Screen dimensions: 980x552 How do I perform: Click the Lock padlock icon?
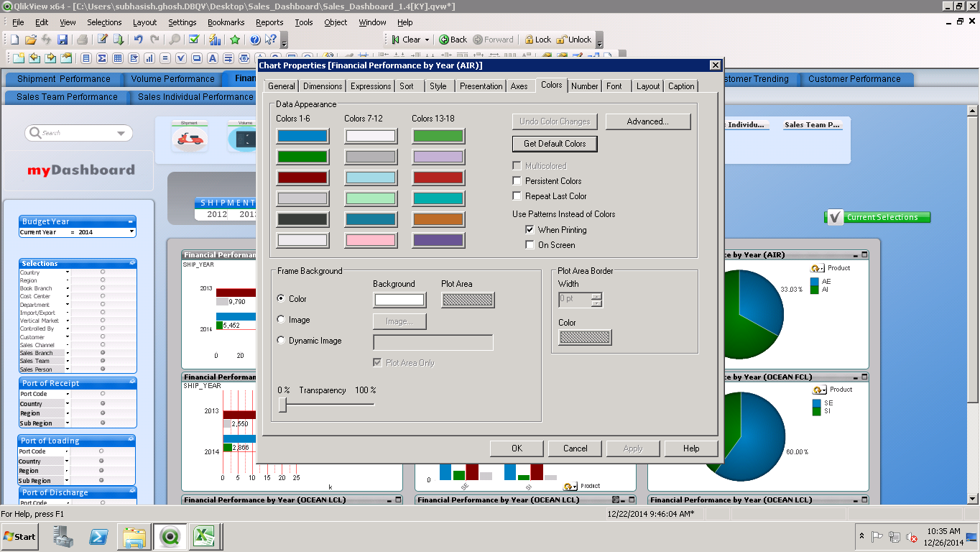(530, 40)
